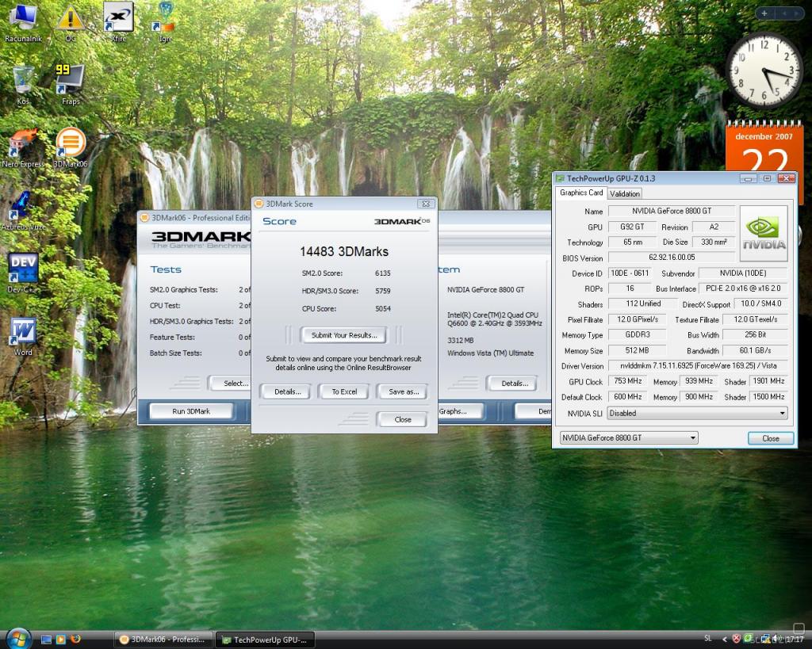Click the analog clock gadget
This screenshot has height=649, width=812.
pyautogui.click(x=764, y=71)
